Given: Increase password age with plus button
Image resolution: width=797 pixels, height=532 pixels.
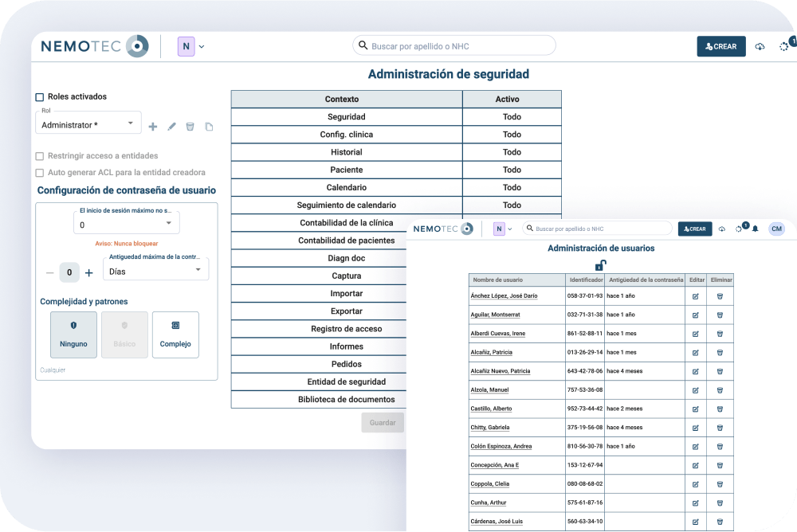Looking at the screenshot, I should click(89, 273).
